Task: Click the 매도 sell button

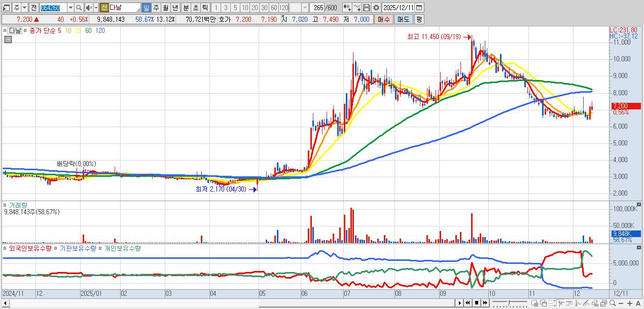Action: click(x=403, y=19)
